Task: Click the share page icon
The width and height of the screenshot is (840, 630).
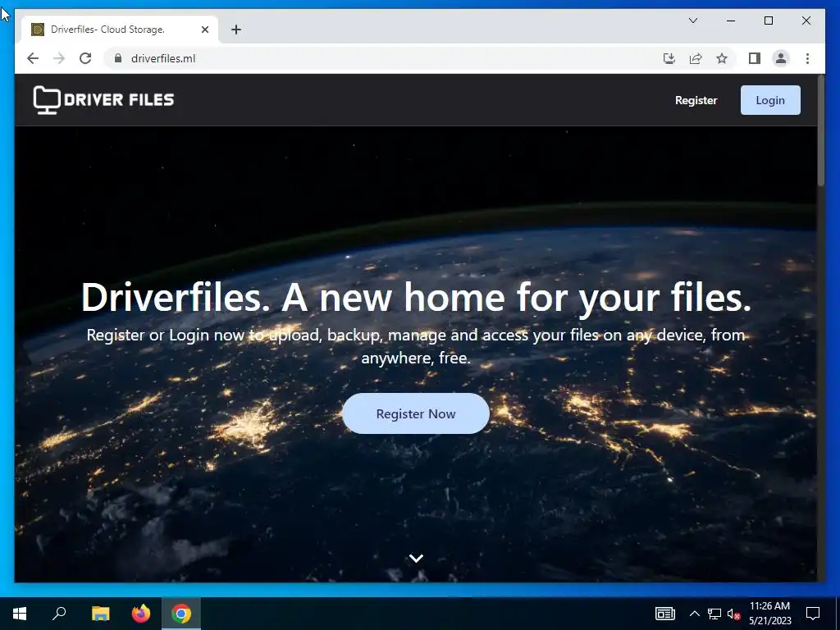Action: (x=696, y=58)
